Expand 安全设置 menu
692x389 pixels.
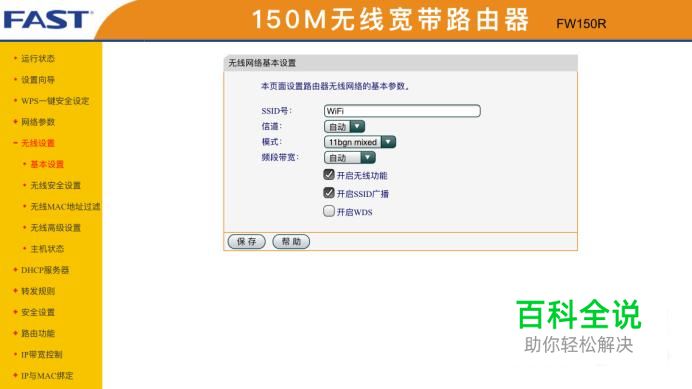pyautogui.click(x=38, y=312)
